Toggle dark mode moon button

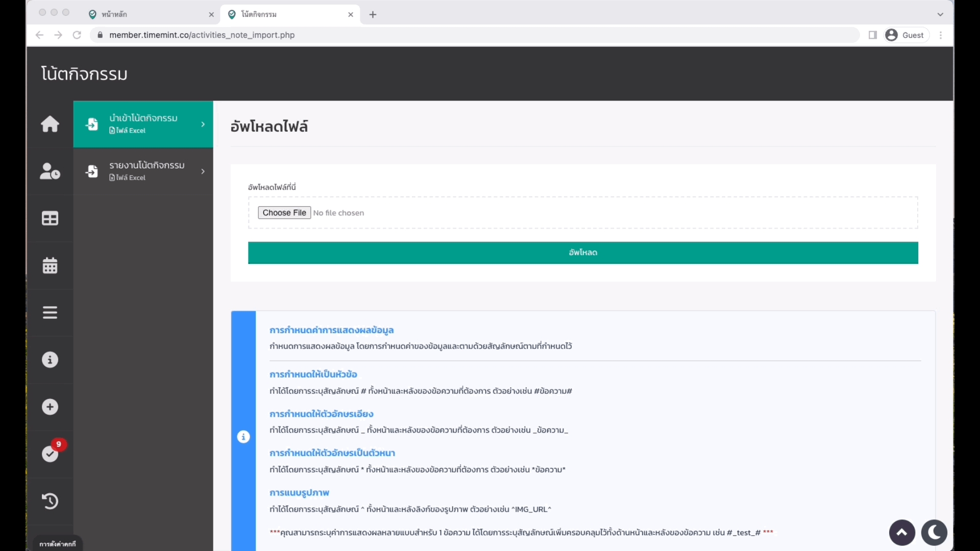pos(934,533)
